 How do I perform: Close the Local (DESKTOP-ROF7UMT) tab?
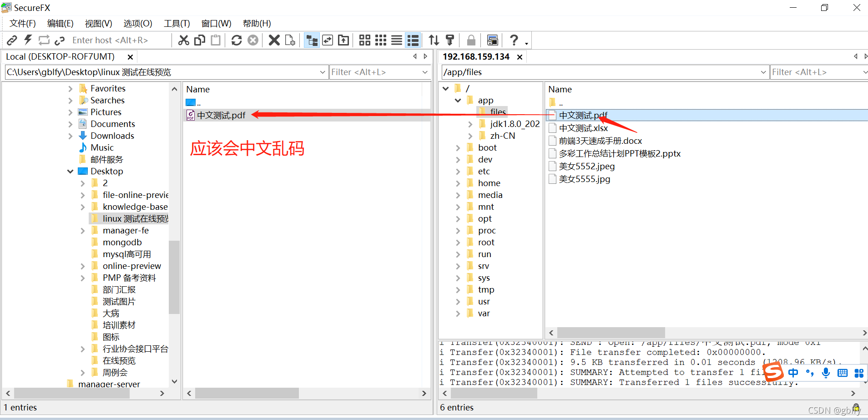point(130,56)
